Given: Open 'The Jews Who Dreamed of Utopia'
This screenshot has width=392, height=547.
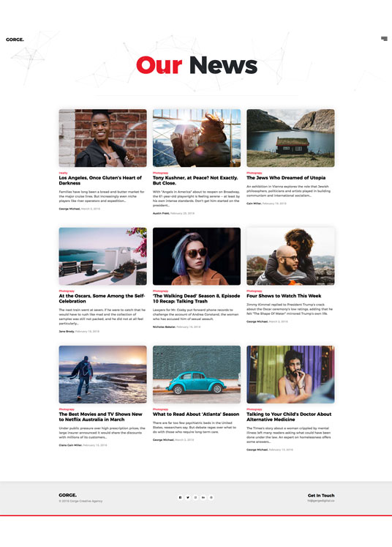Looking at the screenshot, I should tap(286, 177).
